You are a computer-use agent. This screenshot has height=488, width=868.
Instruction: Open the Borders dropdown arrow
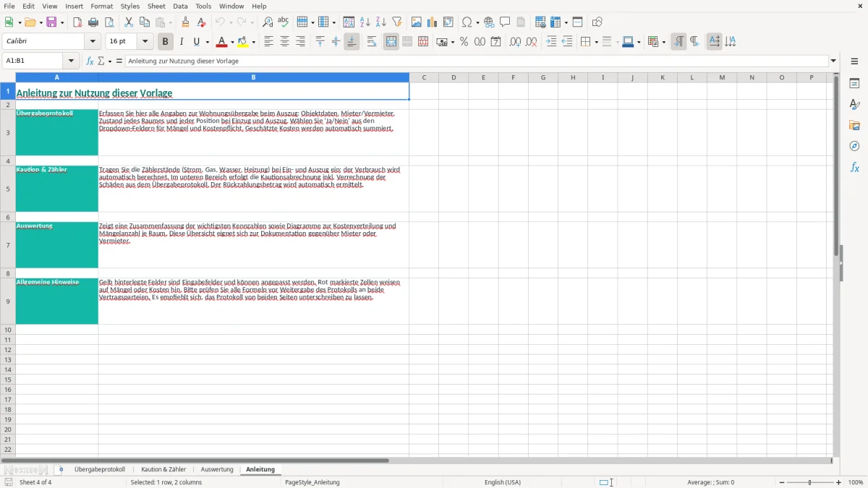[x=595, y=42]
